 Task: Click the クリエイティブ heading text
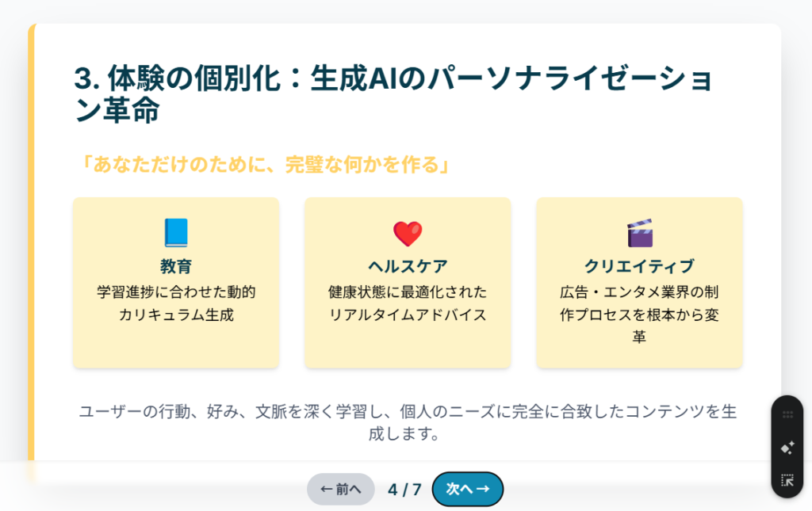639,266
